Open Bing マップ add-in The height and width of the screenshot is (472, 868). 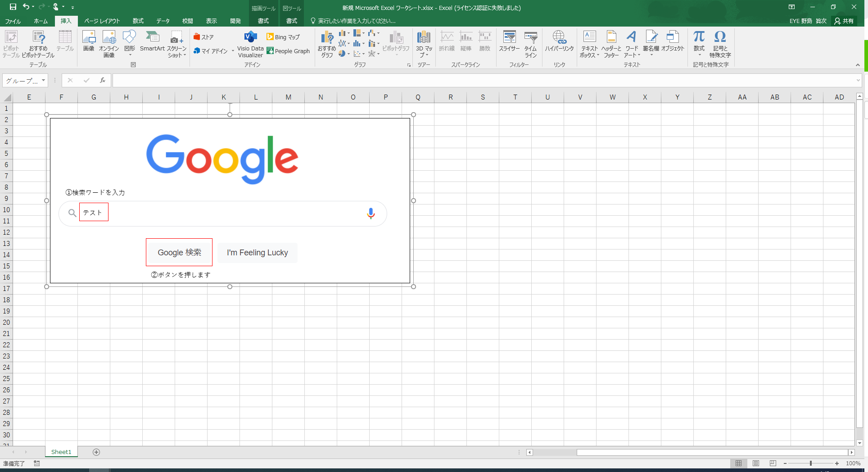click(x=283, y=37)
